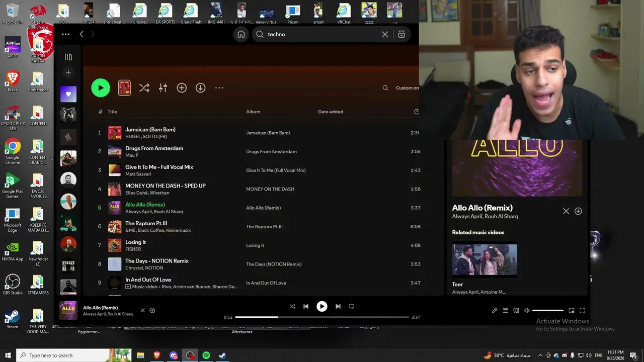Sort tracks by the duration clock icon

pos(417,112)
